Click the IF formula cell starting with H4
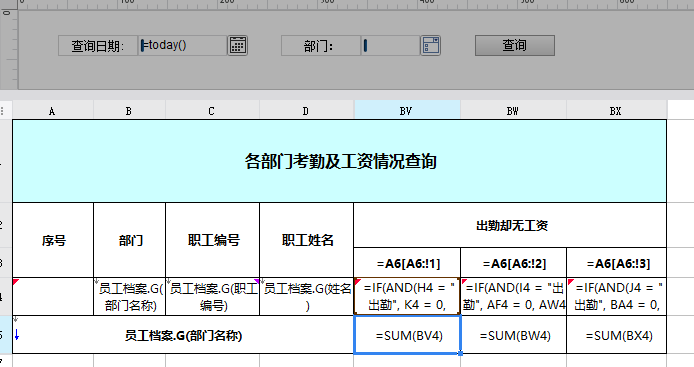Image resolution: width=694 pixels, height=367 pixels. pyautogui.click(x=407, y=297)
